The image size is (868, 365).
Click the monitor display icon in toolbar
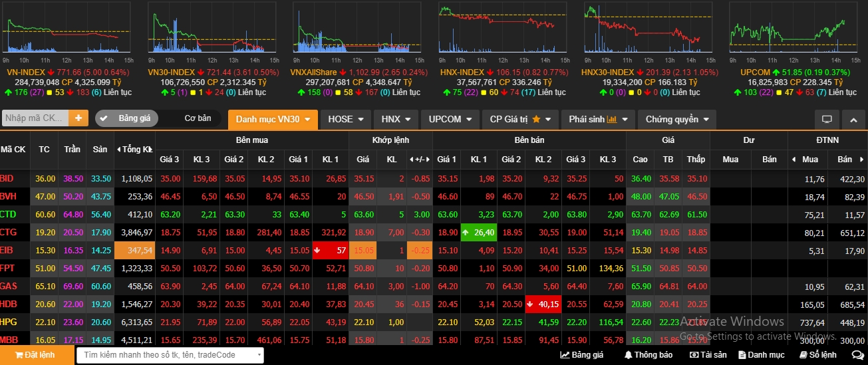click(827, 120)
